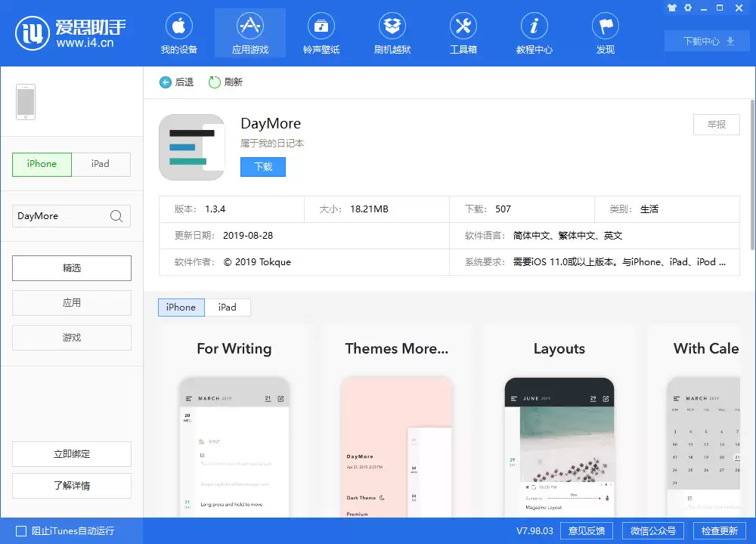Open 下载中心 download center
Screen dimensions: 756x544
(707, 42)
